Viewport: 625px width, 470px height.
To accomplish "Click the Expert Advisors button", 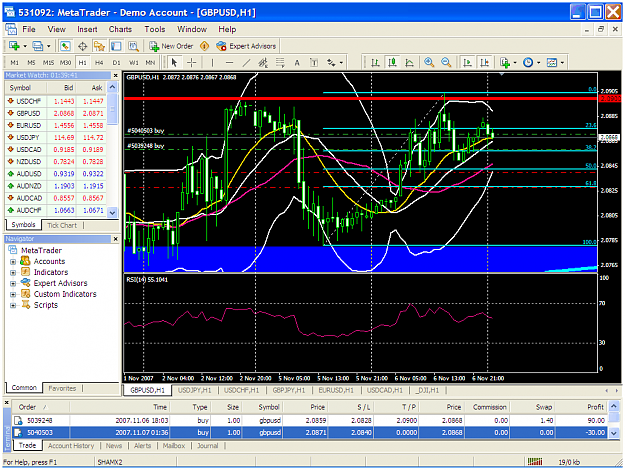I will click(246, 46).
